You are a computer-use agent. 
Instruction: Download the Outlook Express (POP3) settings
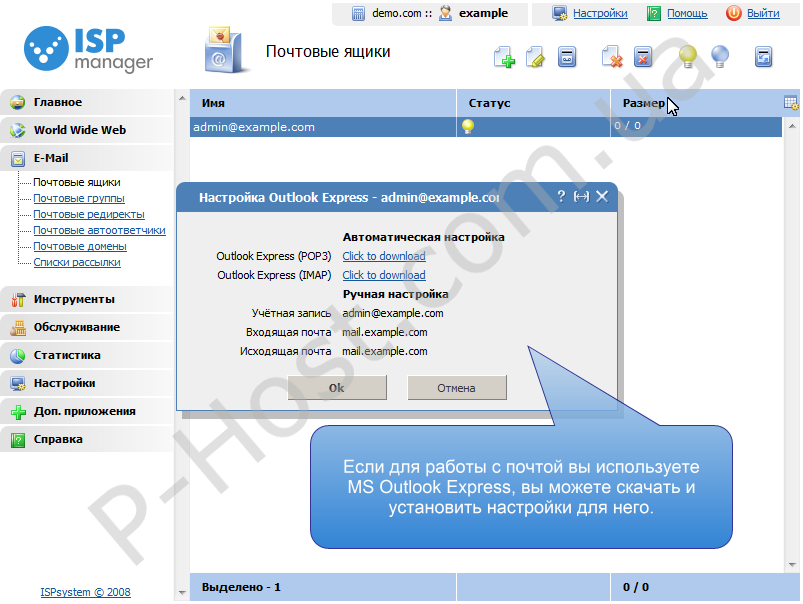pos(384,256)
